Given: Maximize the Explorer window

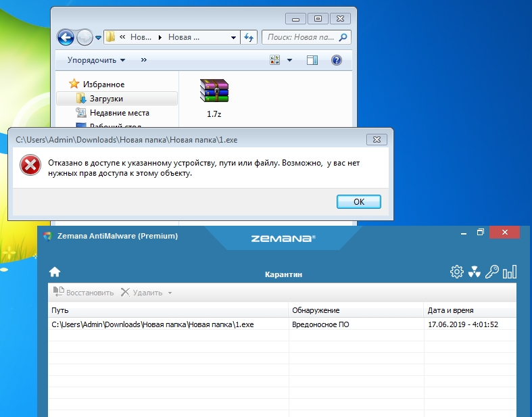Looking at the screenshot, I should [x=318, y=19].
